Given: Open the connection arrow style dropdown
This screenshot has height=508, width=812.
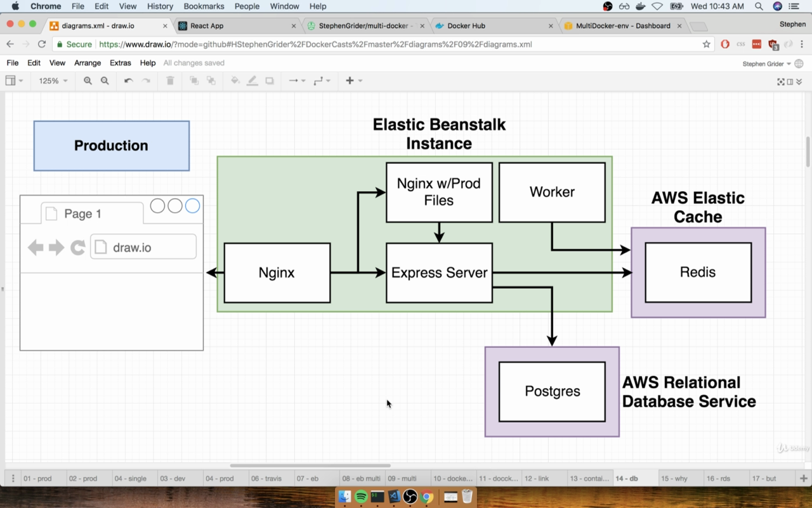Looking at the screenshot, I should pos(297,81).
